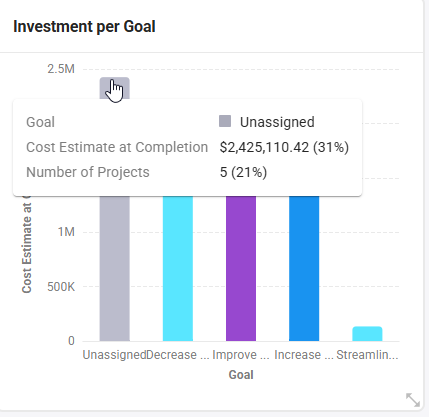Viewport: 429px width, 417px height.
Task: Click the 0 y-axis tick label
Action: tap(71, 341)
